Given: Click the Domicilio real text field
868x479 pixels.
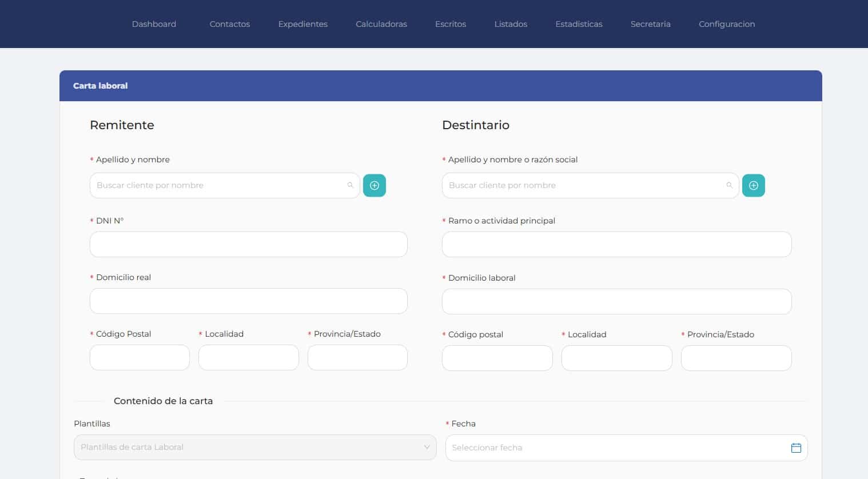Looking at the screenshot, I should [248, 301].
